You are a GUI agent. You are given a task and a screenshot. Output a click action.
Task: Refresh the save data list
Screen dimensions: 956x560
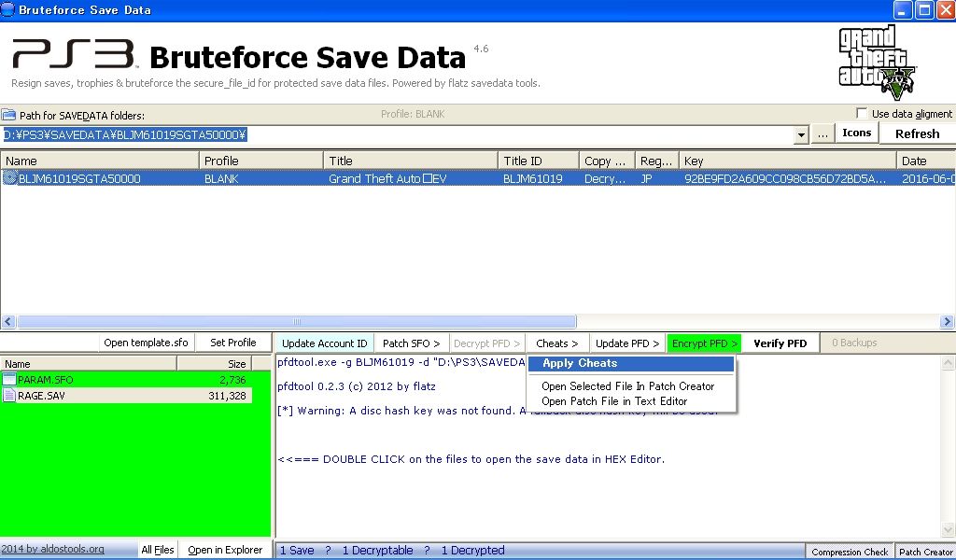tap(917, 133)
